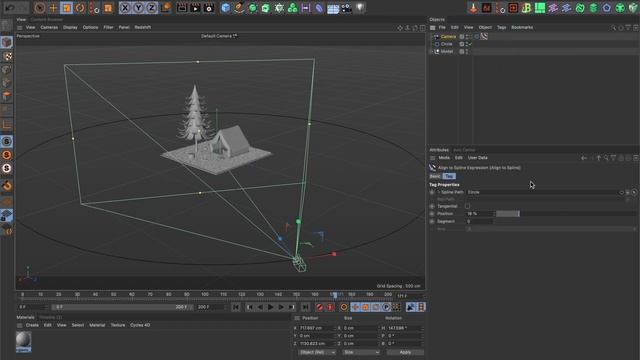The height and width of the screenshot is (360, 640).
Task: Toggle Circle visibility dots
Action: tap(467, 44)
